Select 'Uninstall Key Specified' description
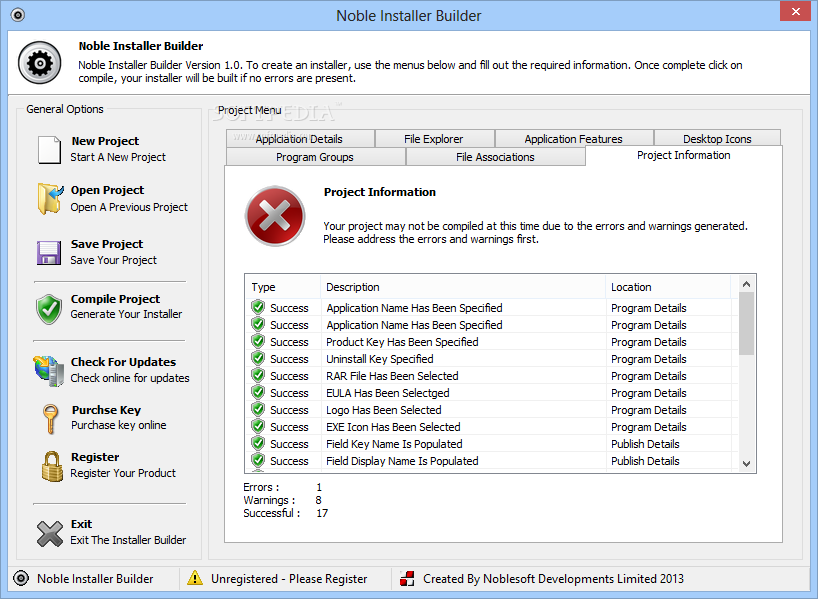 [380, 358]
